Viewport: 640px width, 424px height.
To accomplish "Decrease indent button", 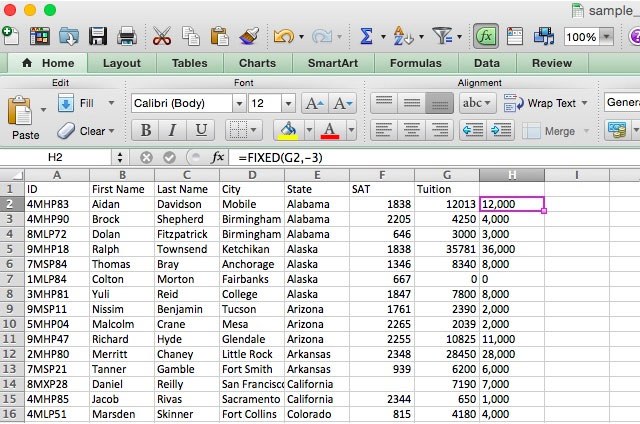I will [x=473, y=131].
